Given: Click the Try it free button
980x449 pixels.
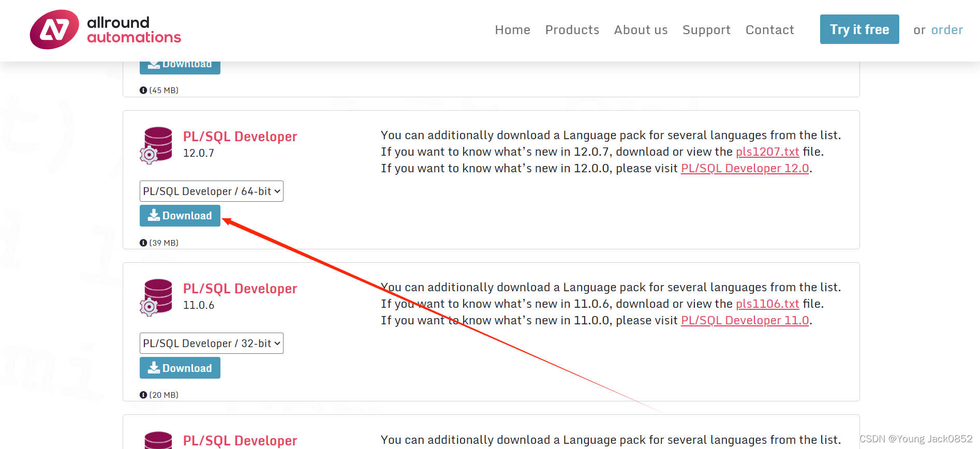Looking at the screenshot, I should click(x=859, y=29).
